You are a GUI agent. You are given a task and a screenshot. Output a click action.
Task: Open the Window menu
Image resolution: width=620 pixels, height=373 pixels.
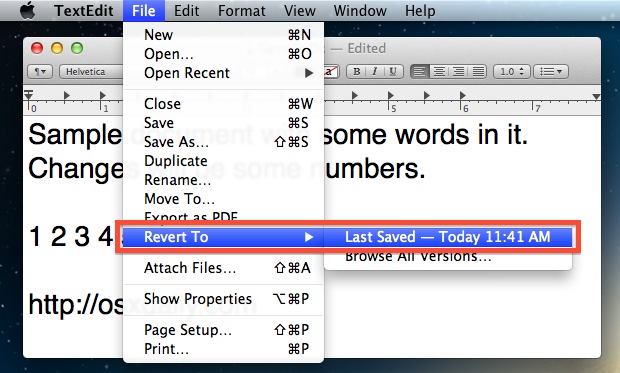coord(360,11)
